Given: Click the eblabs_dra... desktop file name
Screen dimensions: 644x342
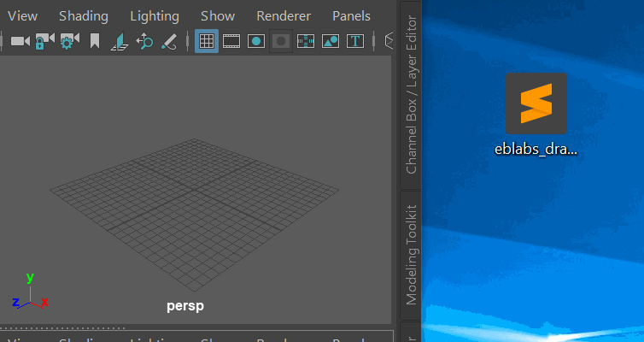Looking at the screenshot, I should click(x=536, y=149).
